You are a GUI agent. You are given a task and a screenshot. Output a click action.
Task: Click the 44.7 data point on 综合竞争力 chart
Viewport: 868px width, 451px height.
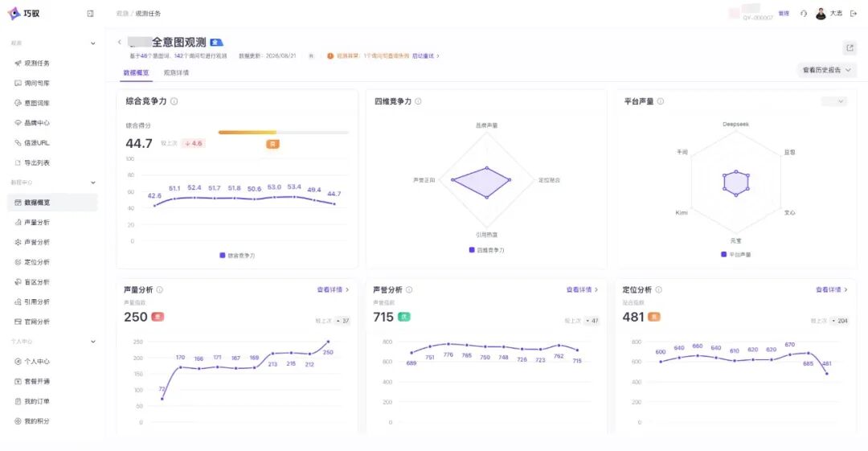[x=334, y=204]
